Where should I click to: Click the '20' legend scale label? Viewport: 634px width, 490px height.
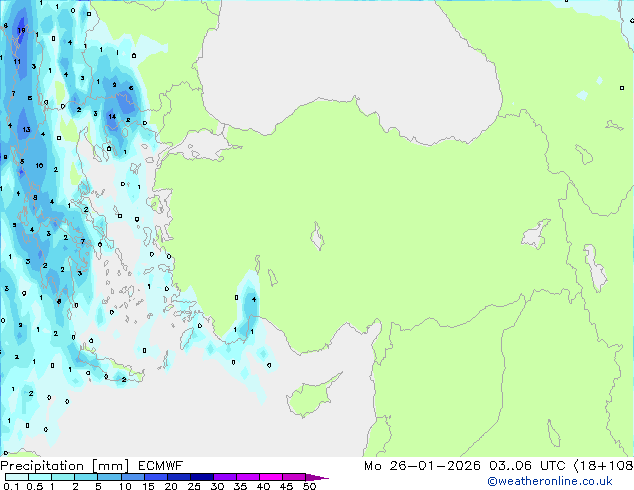171,486
